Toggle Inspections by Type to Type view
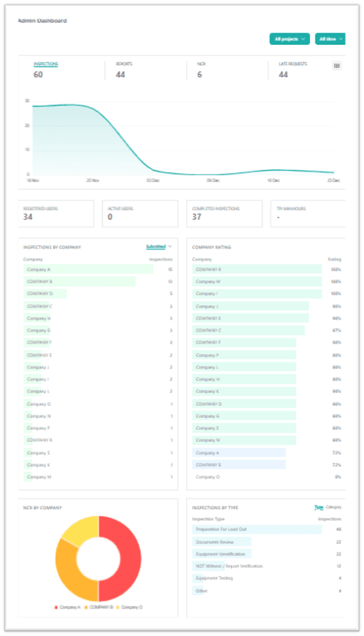The height and width of the screenshot is (636, 364). [x=319, y=507]
